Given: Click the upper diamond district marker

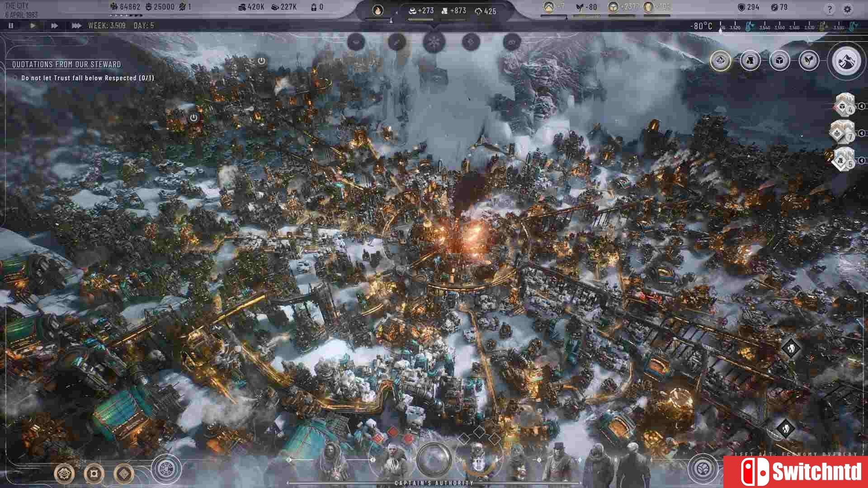Looking at the screenshot, I should [x=791, y=348].
